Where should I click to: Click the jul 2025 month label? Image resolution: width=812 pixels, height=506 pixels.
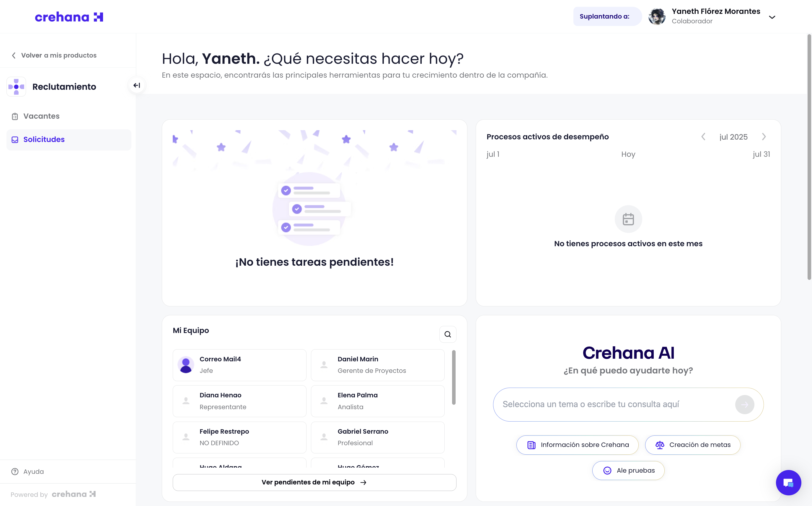tap(733, 137)
